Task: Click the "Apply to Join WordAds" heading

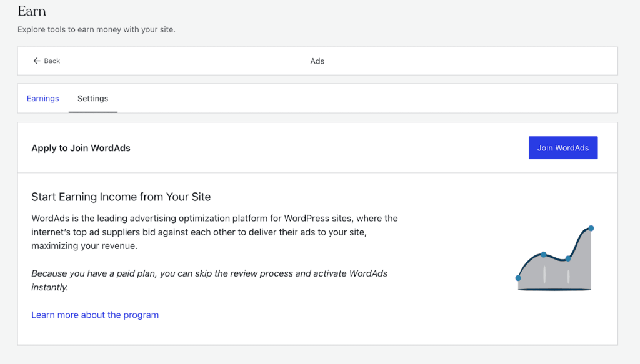Action: (x=81, y=148)
